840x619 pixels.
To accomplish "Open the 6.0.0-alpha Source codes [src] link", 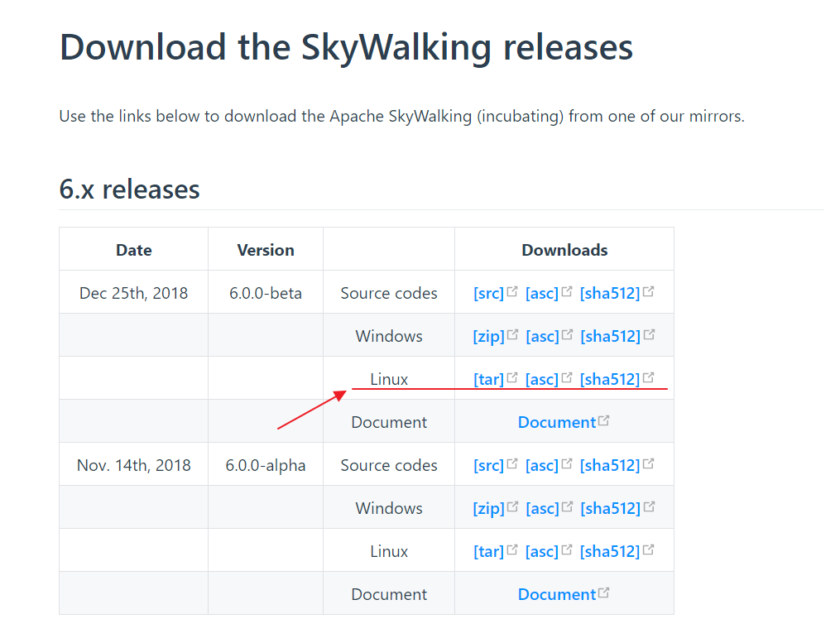I will 488,465.
